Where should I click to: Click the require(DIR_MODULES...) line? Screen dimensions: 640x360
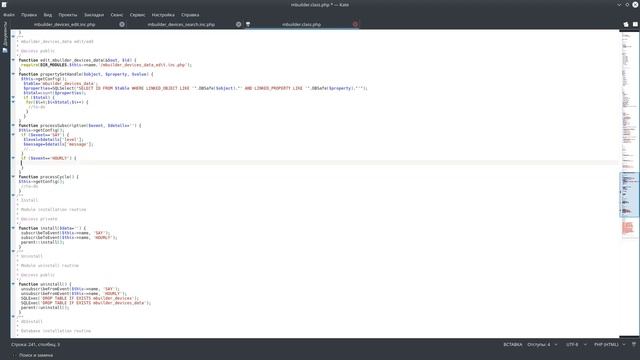click(106, 65)
